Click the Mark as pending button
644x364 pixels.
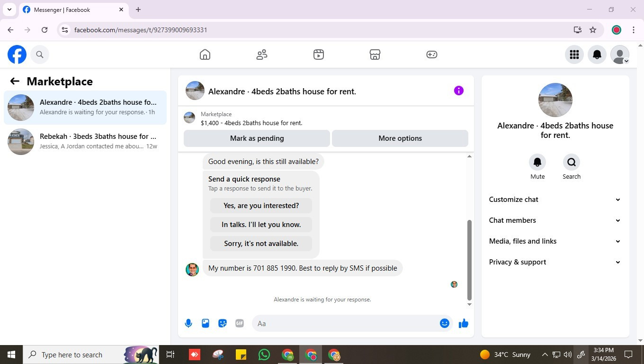coord(257,138)
